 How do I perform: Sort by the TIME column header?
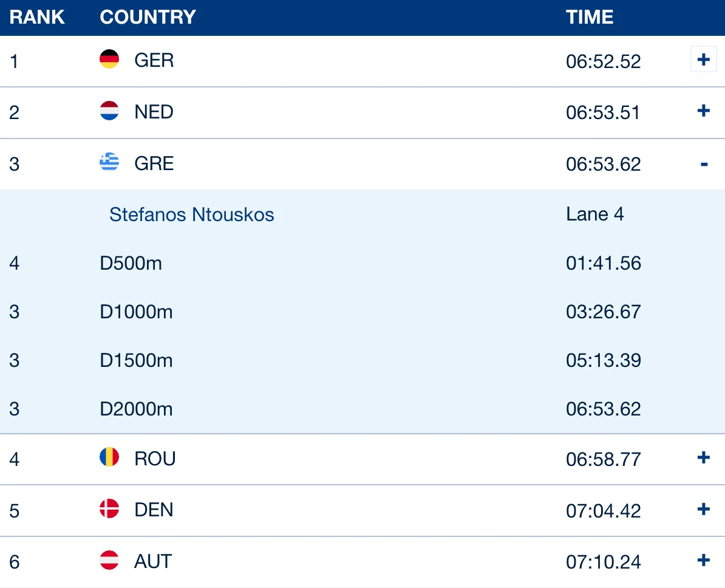[590, 17]
